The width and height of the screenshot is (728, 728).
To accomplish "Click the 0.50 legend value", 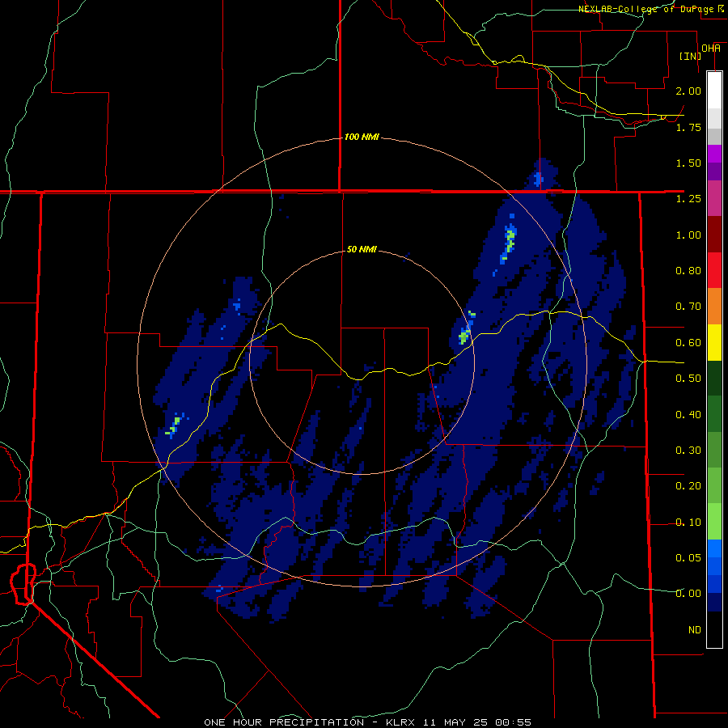I will click(x=688, y=379).
